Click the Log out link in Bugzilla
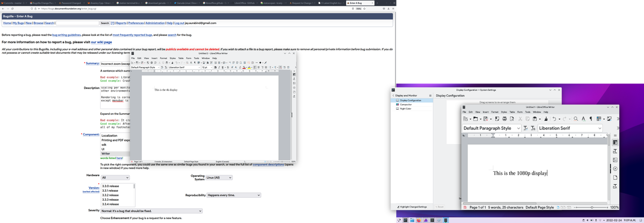The height and width of the screenshot is (223, 644). [179, 23]
